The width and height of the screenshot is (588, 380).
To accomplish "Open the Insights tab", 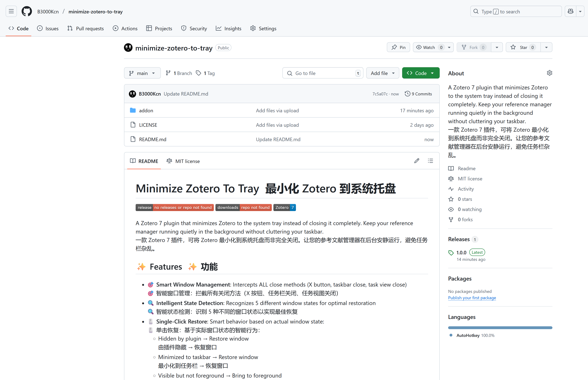I will [x=228, y=28].
